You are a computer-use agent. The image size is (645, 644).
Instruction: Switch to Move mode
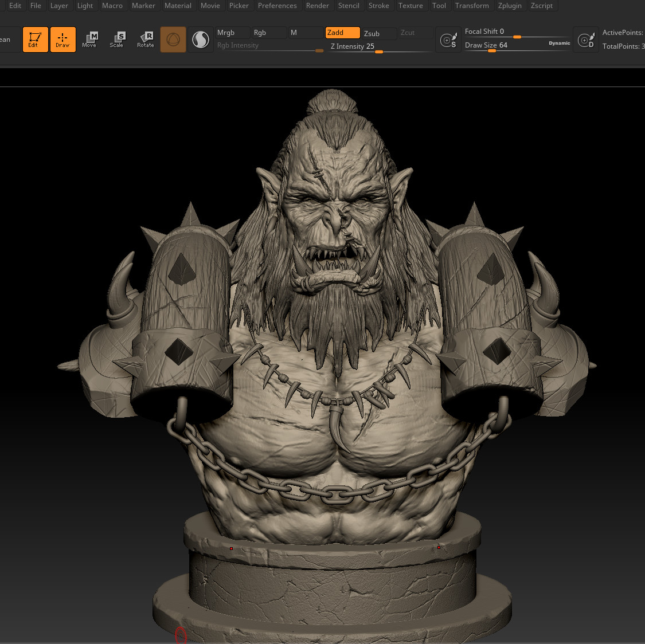[89, 39]
